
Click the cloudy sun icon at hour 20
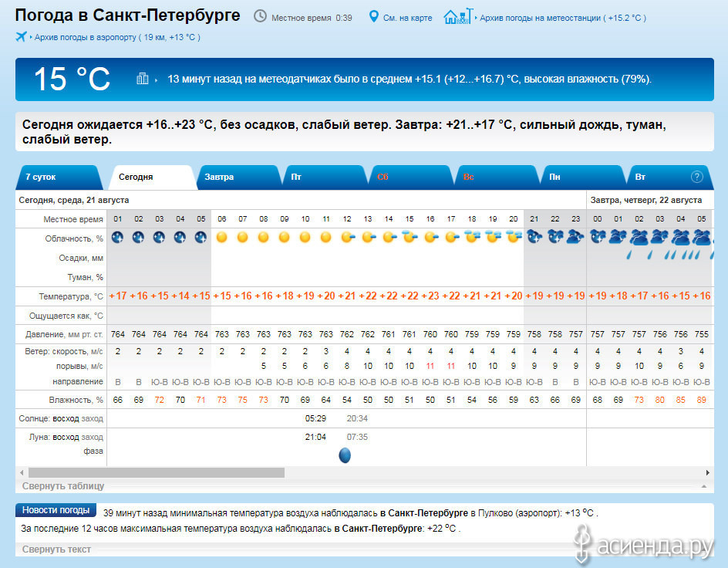click(514, 237)
